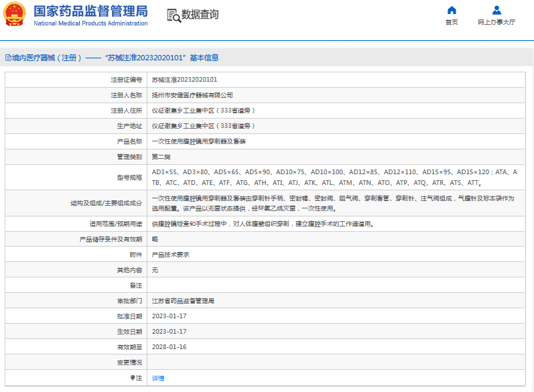Viewport: 534px width, 392px height.
Task: Click the 适用范围/预期用途 row label
Action: (116, 224)
